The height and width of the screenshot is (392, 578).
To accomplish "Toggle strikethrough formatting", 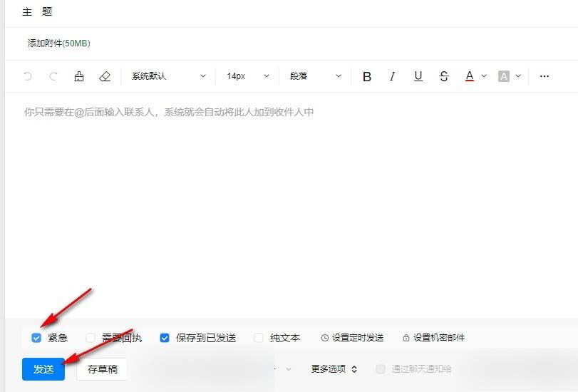I will coord(444,76).
